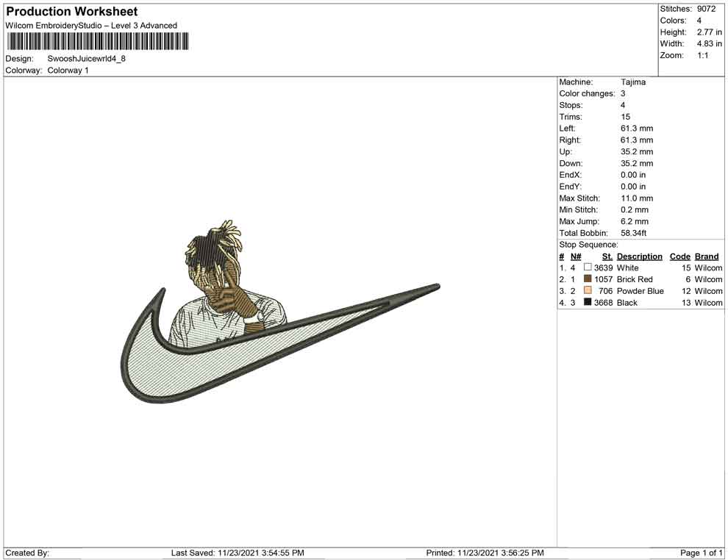Click the Width value '4.83 in'
The image size is (728, 560).
click(x=709, y=43)
